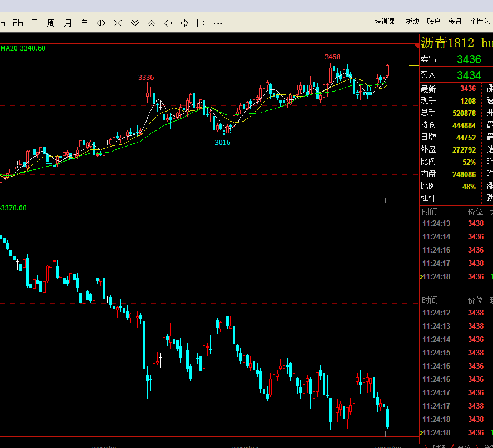Select the weekly (周) chart period
Screen dimensions: 493x448
pos(51,23)
